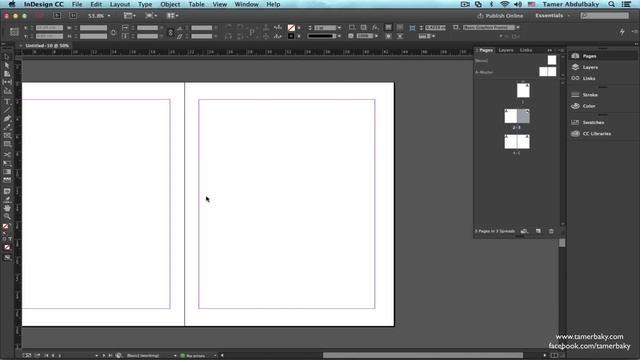Open the stroke weight dropdown

pos(339,28)
